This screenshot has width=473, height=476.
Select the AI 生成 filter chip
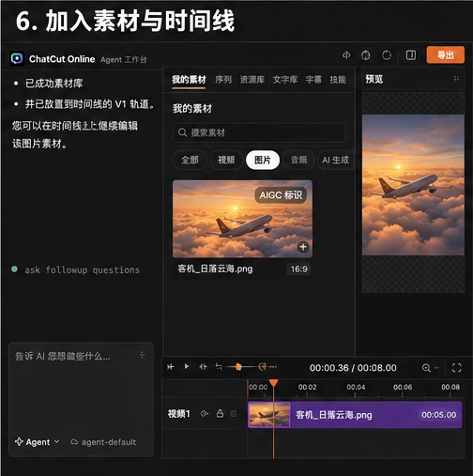[335, 160]
